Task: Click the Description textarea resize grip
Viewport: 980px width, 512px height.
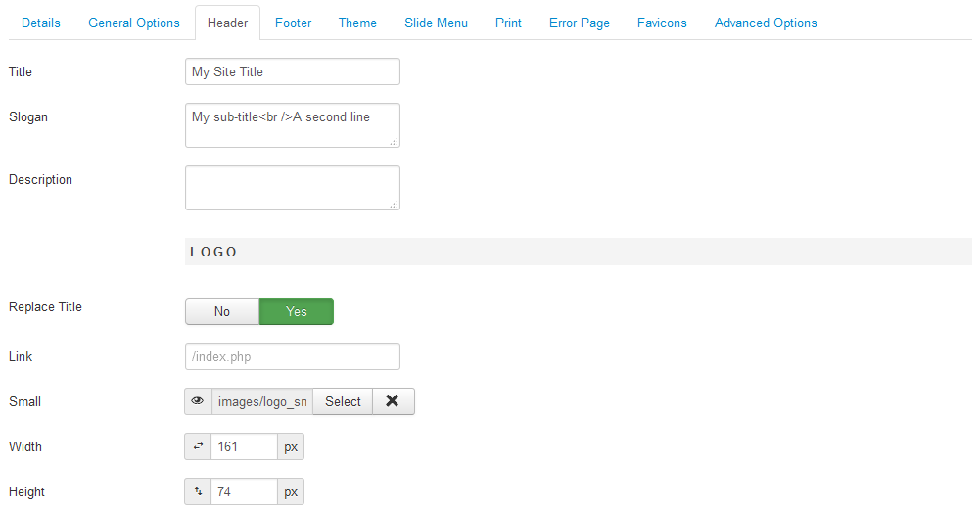Action: 394,205
